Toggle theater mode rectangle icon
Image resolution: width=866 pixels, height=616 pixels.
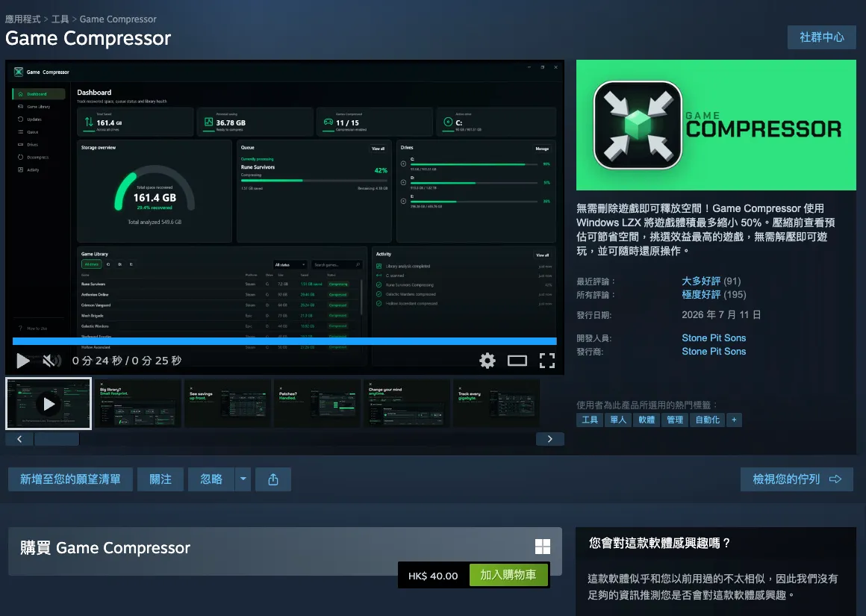517,361
